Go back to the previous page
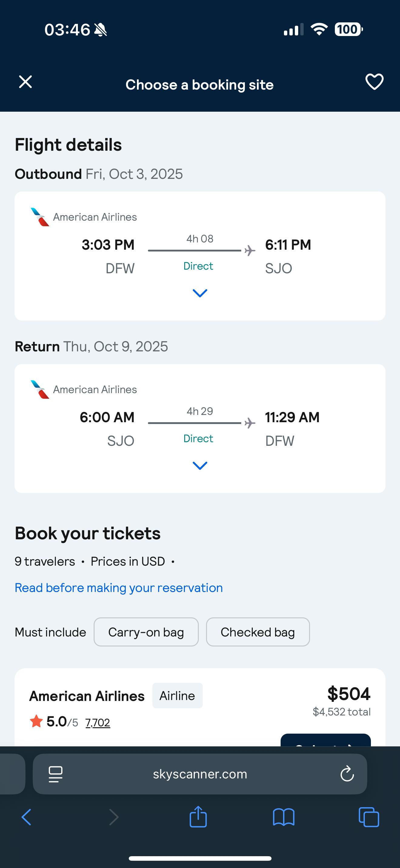Viewport: 400px width, 868px height. click(x=26, y=817)
